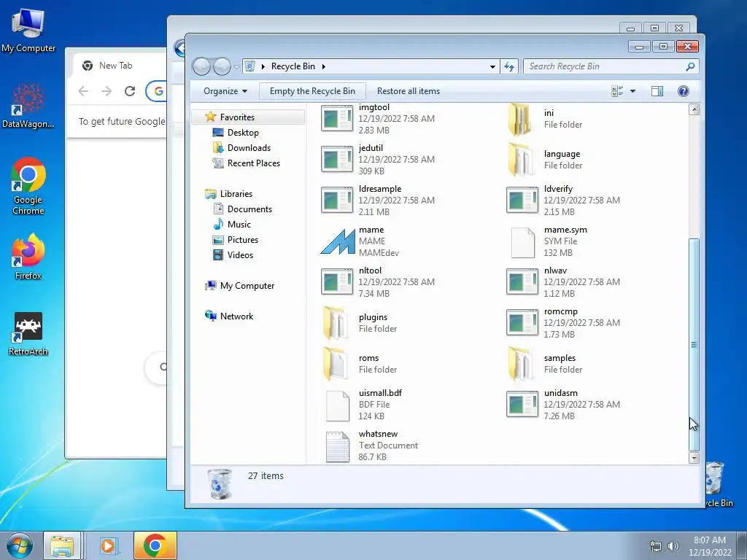Image resolution: width=747 pixels, height=560 pixels.
Task: Click Empty the Recycle Bin
Action: pos(312,91)
